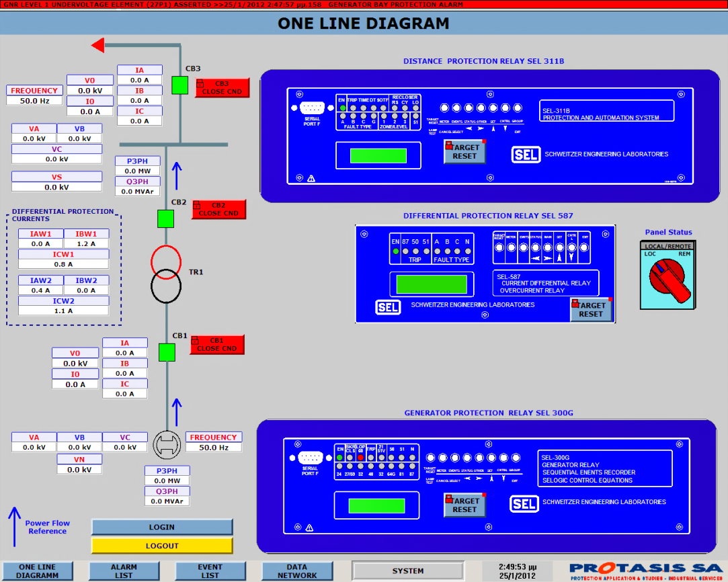The height and width of the screenshot is (582, 728).
Task: Select the TR1 transformer symbol
Action: coord(166,274)
